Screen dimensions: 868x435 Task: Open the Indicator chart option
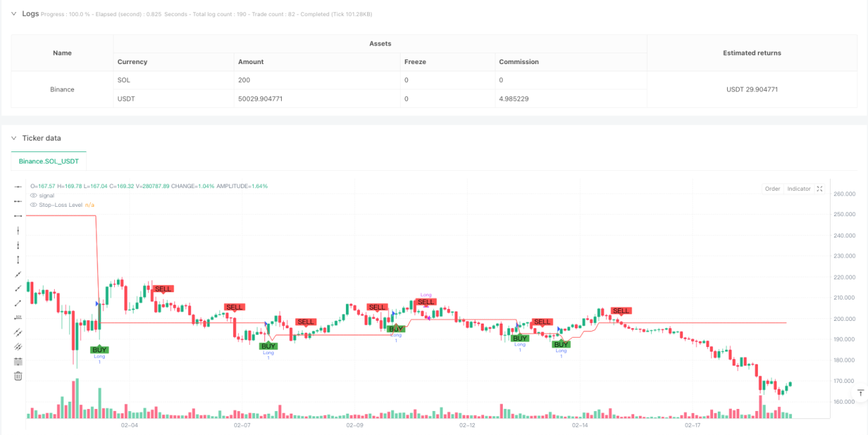[x=799, y=189]
